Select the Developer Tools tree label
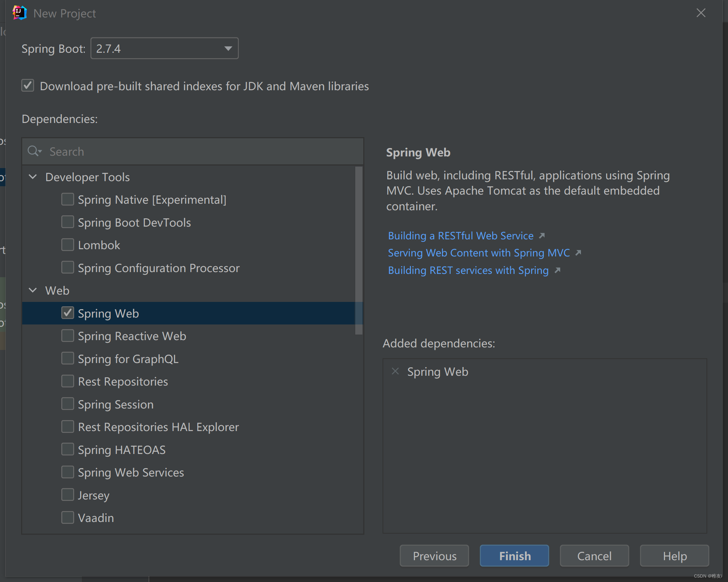This screenshot has width=728, height=582. coord(87,177)
